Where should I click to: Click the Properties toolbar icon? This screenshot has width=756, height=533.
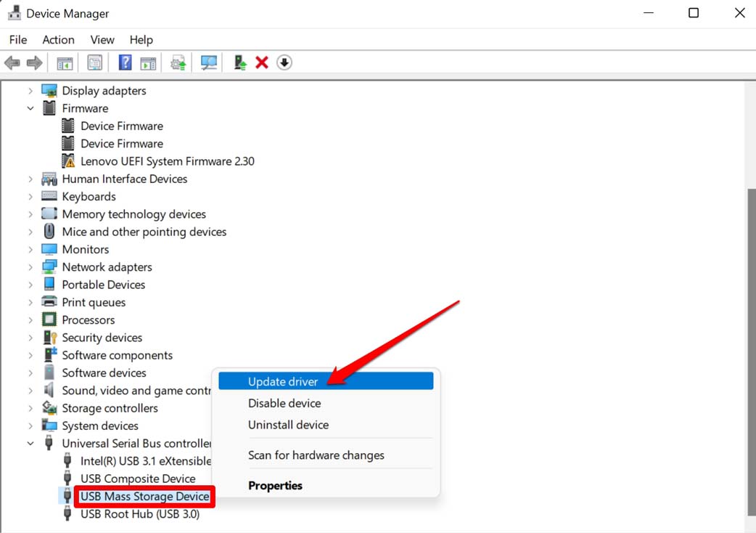click(x=94, y=63)
